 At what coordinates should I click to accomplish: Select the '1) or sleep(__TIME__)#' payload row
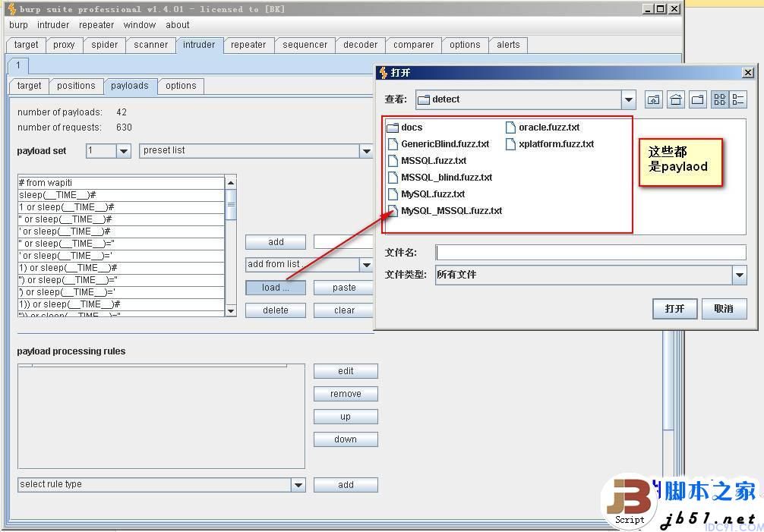pos(121,268)
